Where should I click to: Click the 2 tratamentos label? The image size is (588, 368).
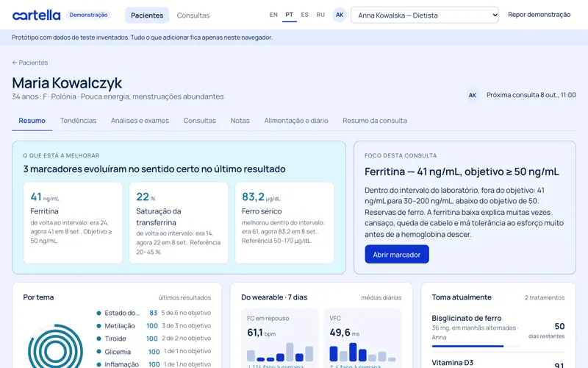[x=545, y=297]
